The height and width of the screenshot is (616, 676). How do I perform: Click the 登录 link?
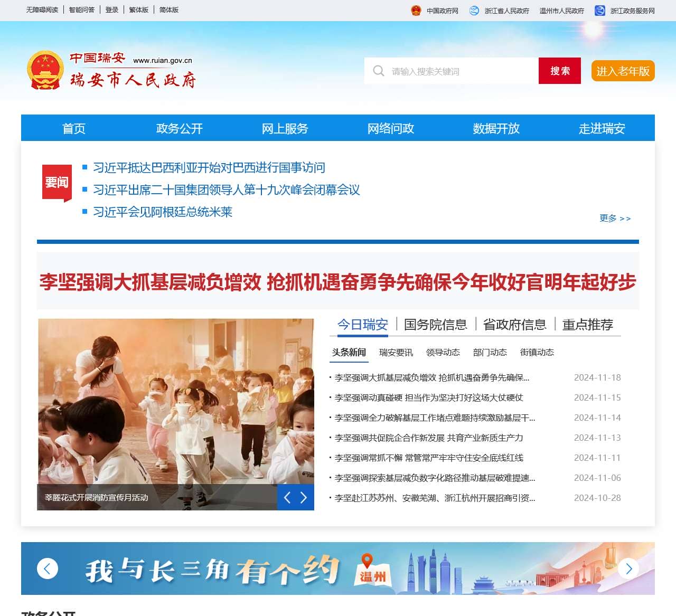(112, 10)
